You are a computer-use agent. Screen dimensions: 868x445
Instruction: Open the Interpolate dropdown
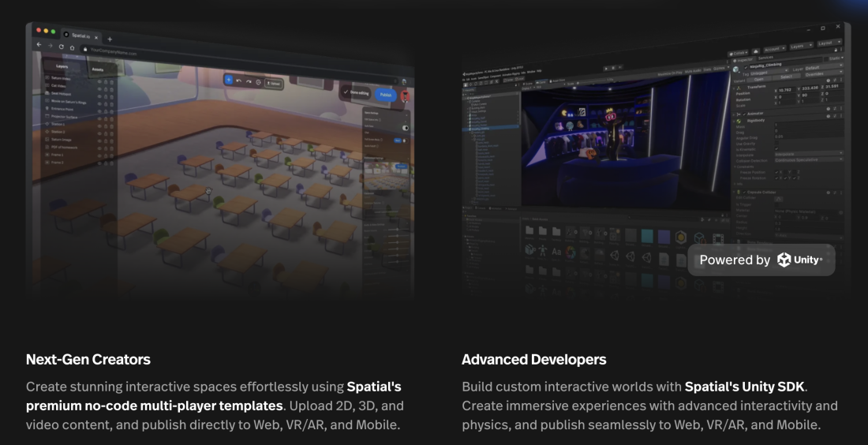[809, 153]
